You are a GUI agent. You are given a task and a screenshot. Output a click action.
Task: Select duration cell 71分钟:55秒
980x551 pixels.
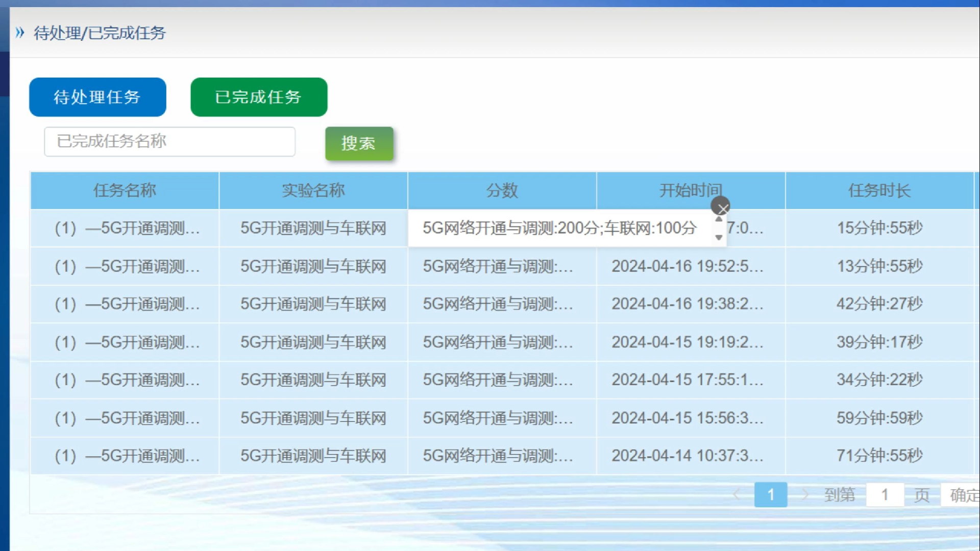pyautogui.click(x=879, y=456)
